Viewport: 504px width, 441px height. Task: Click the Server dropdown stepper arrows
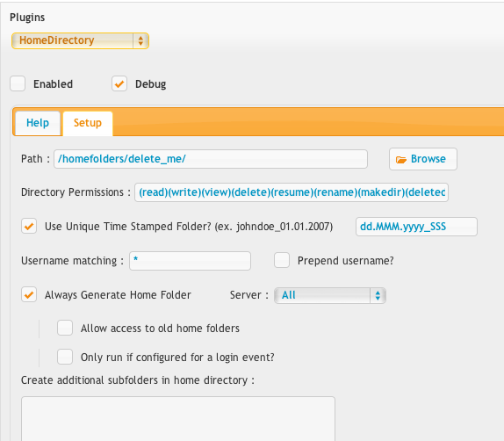click(378, 295)
